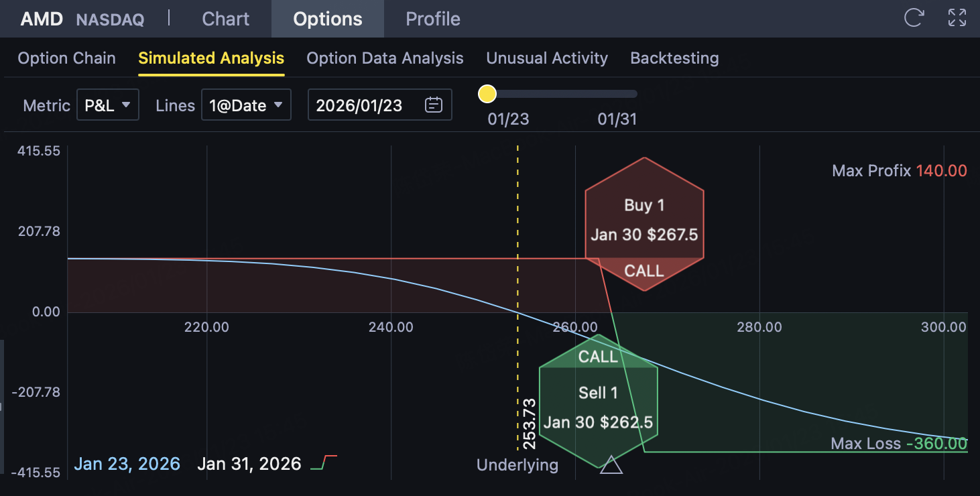
Task: Click the Sell 1 Call hexagon marker
Action: pos(598,401)
